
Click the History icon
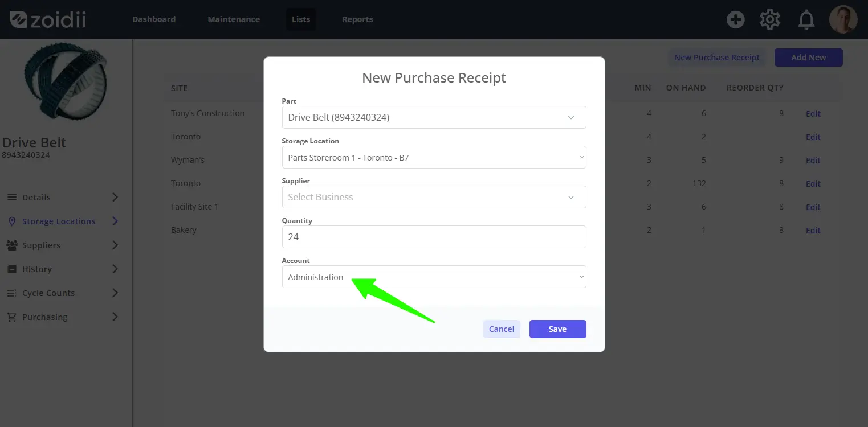11,269
